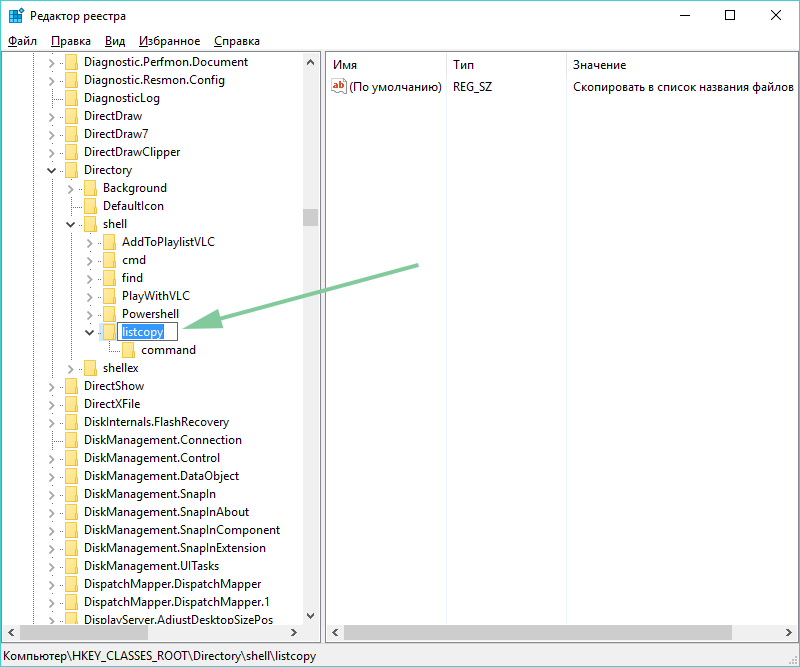This screenshot has width=800, height=667.
Task: Click the Background folder icon
Action: (x=90, y=188)
